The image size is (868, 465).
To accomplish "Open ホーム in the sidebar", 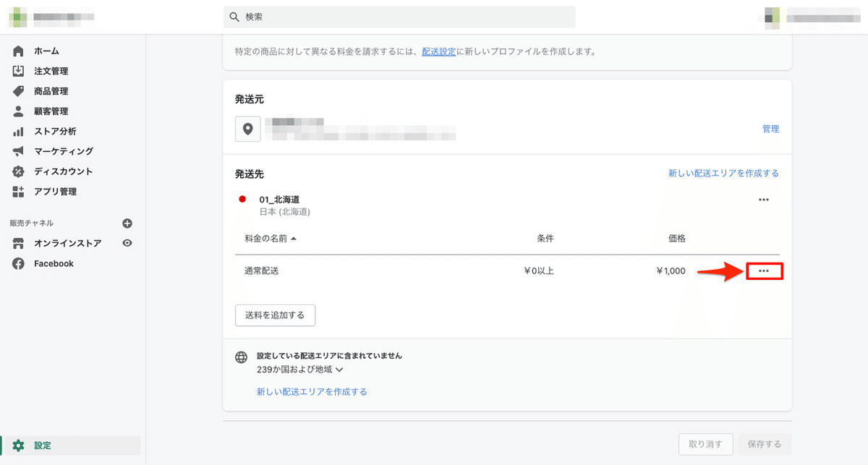I will [46, 51].
